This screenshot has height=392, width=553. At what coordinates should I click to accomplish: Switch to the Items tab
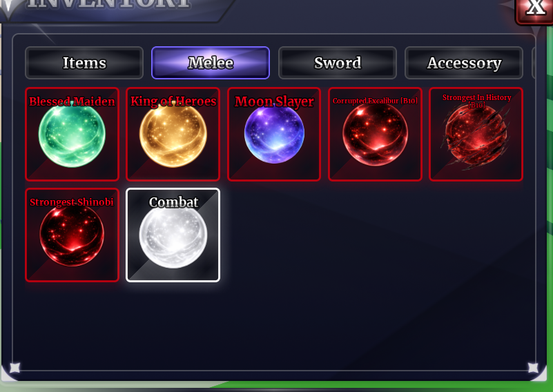pyautogui.click(x=84, y=63)
